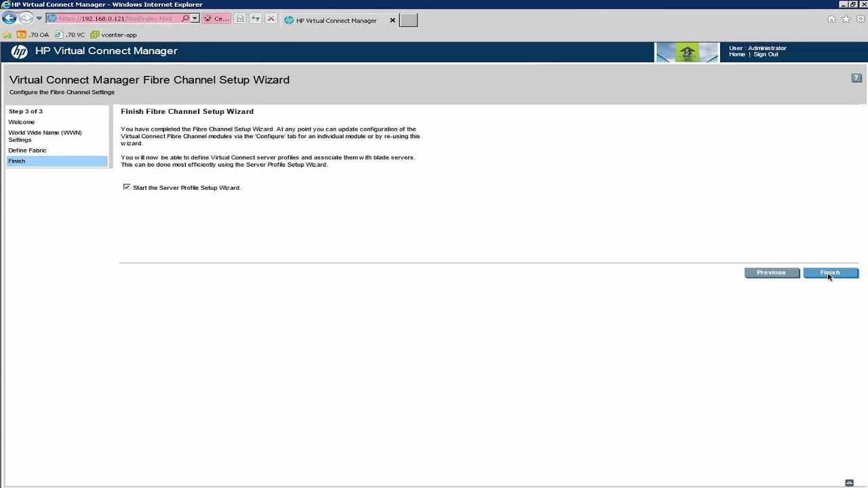Select the HP Virtual Connect Manager tab

(x=336, y=20)
